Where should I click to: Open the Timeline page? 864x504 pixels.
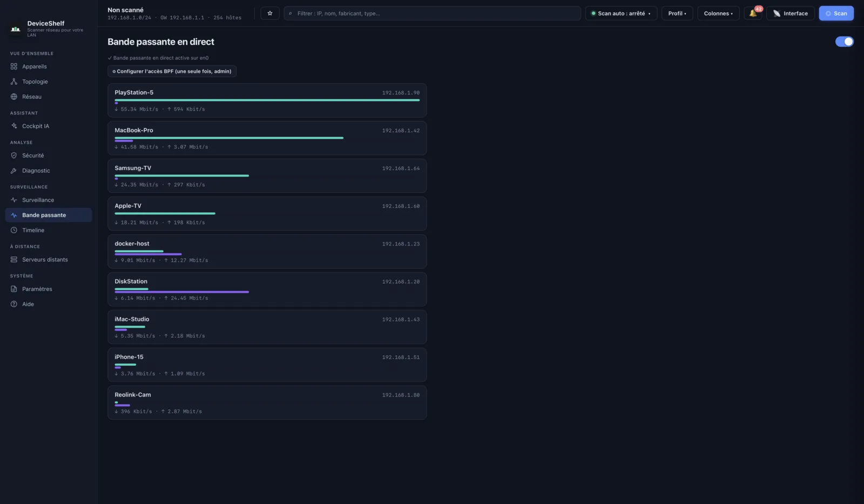pyautogui.click(x=49, y=230)
